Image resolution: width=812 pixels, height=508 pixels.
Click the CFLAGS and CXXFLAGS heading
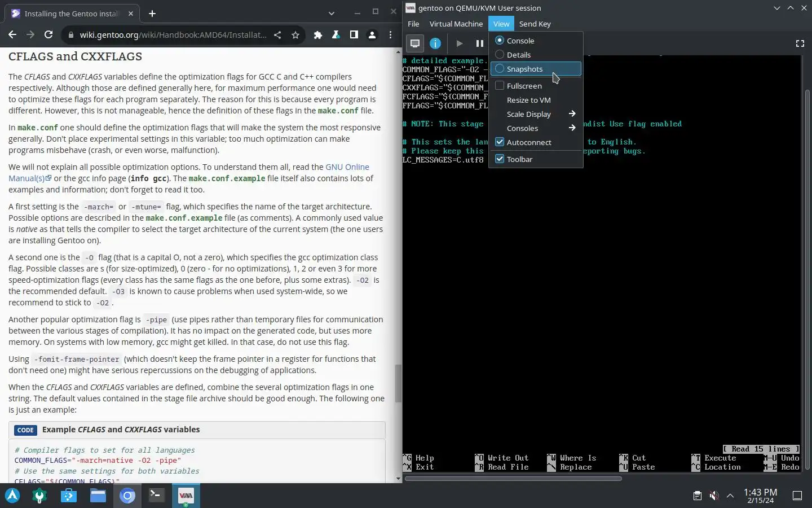coord(75,56)
